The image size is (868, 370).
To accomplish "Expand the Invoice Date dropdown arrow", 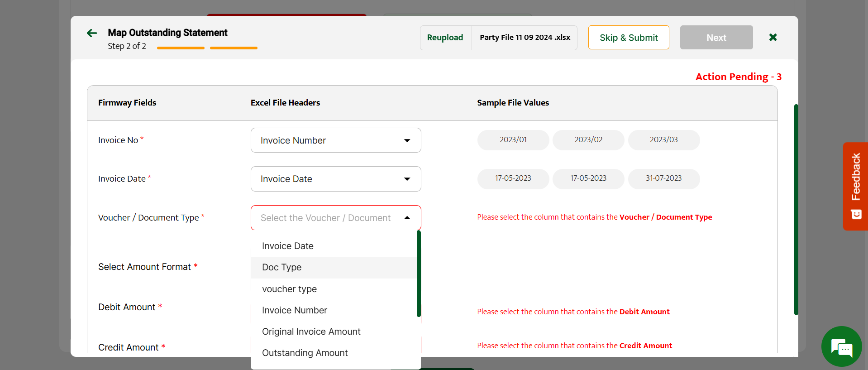I will pos(407,179).
